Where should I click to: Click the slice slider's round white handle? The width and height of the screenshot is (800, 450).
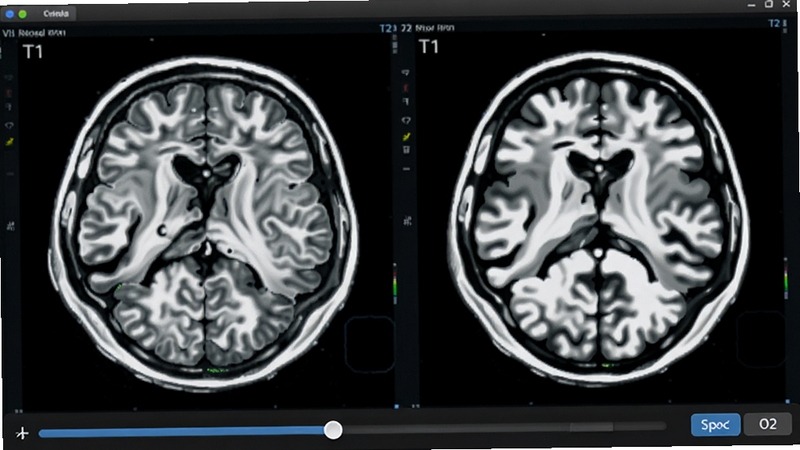pos(333,430)
